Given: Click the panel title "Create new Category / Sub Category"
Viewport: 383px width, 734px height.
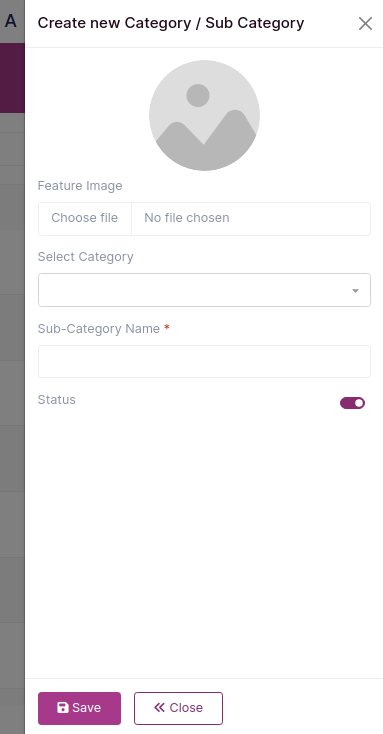Looking at the screenshot, I should point(171,23).
